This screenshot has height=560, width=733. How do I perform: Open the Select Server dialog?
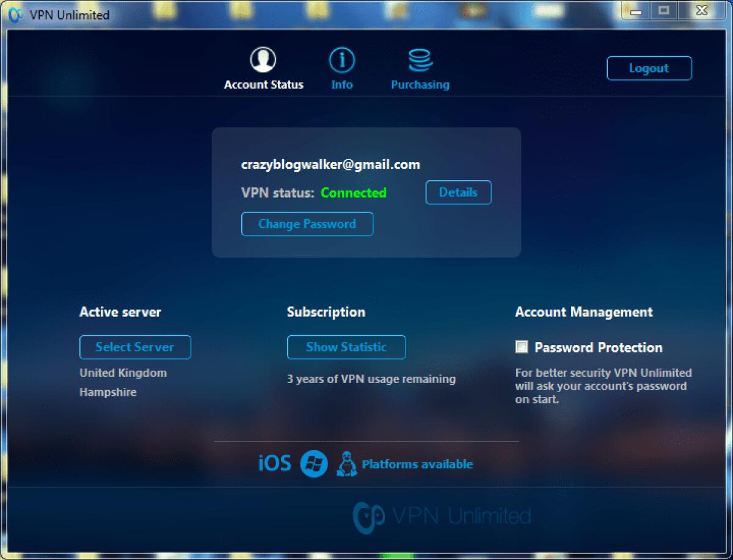pyautogui.click(x=135, y=347)
